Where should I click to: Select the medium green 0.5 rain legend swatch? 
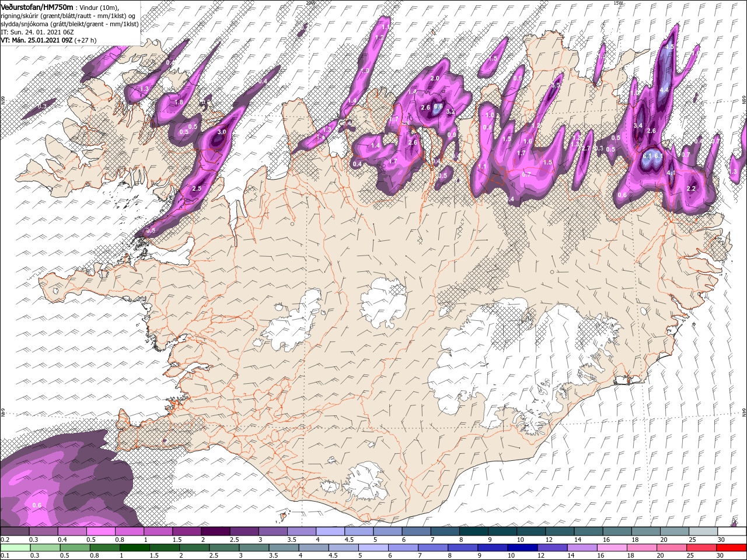click(75, 548)
